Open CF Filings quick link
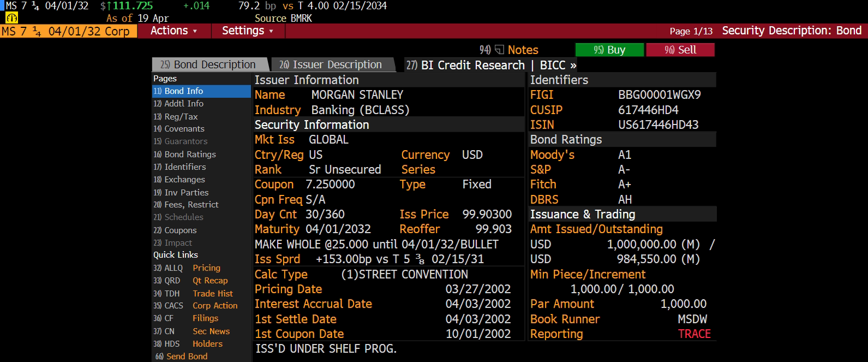This screenshot has height=362, width=868. click(186, 318)
